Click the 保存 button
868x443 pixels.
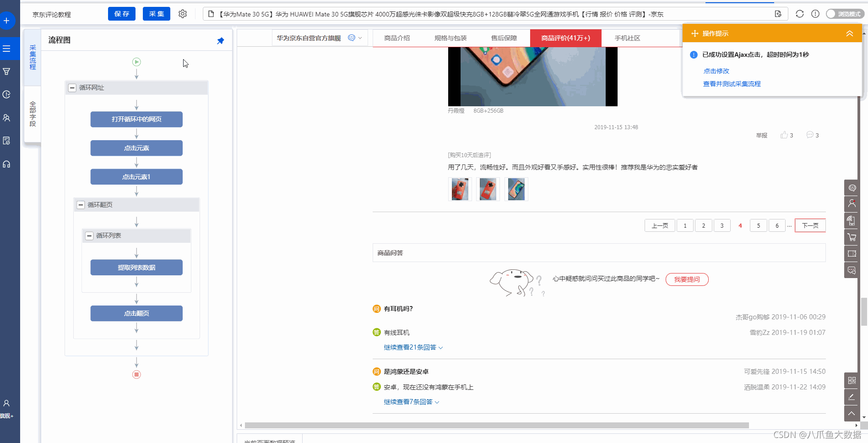pos(122,14)
